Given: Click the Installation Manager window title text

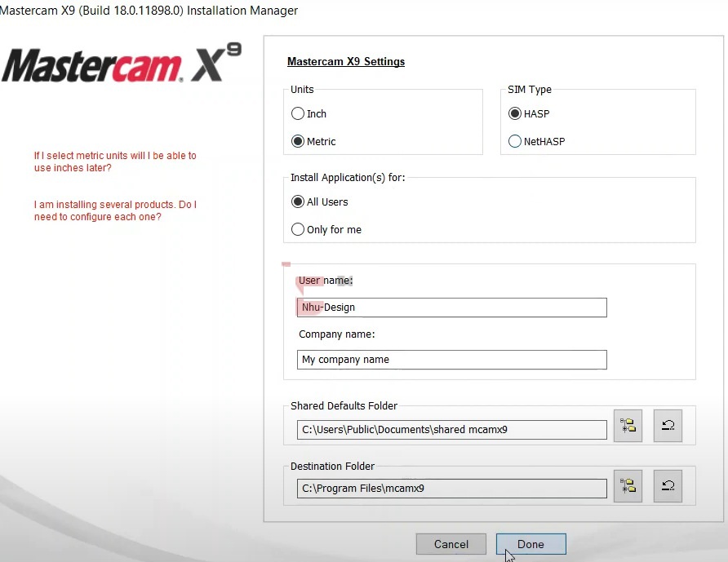Looking at the screenshot, I should [149, 11].
